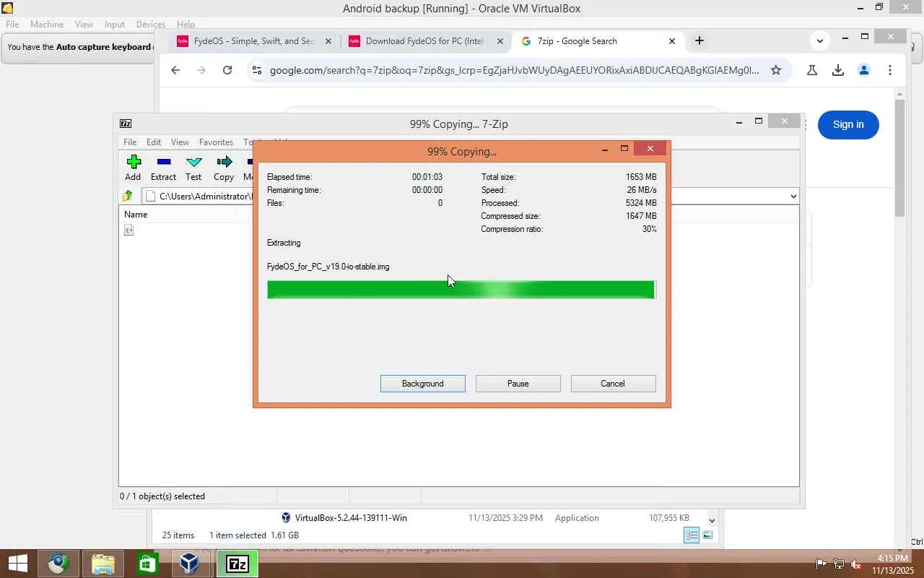View site information in address bar
Viewport: 924px width, 578px height.
[x=256, y=70]
